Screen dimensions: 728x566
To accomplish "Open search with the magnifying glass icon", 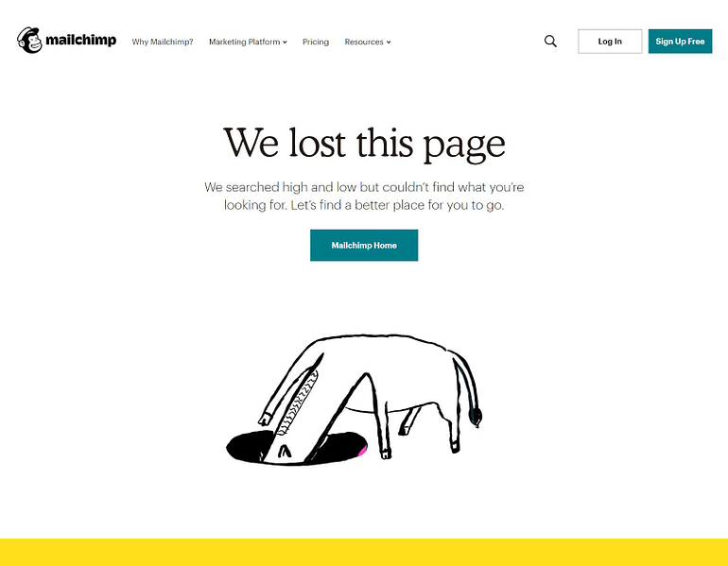I will 550,42.
